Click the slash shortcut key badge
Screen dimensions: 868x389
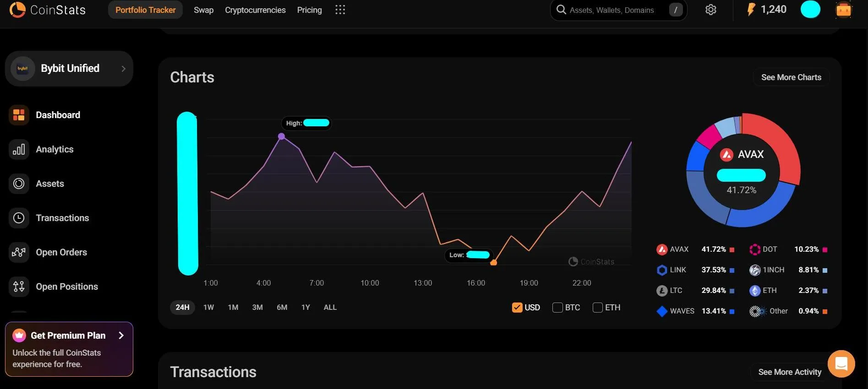(676, 10)
